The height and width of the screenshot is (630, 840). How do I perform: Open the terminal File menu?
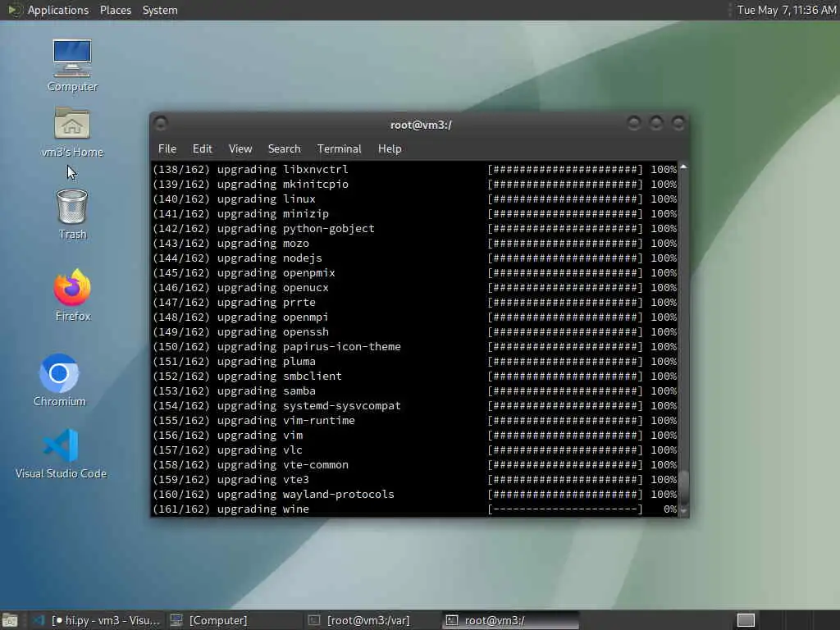167,149
